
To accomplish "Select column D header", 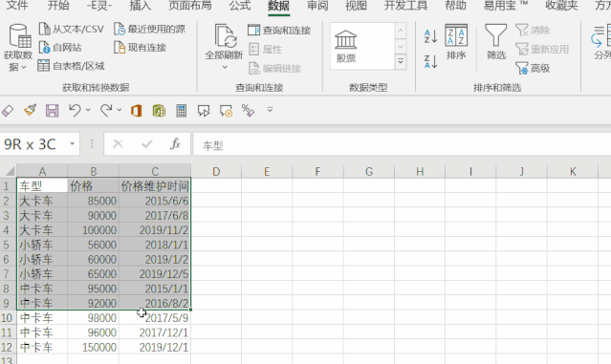I will [x=216, y=171].
